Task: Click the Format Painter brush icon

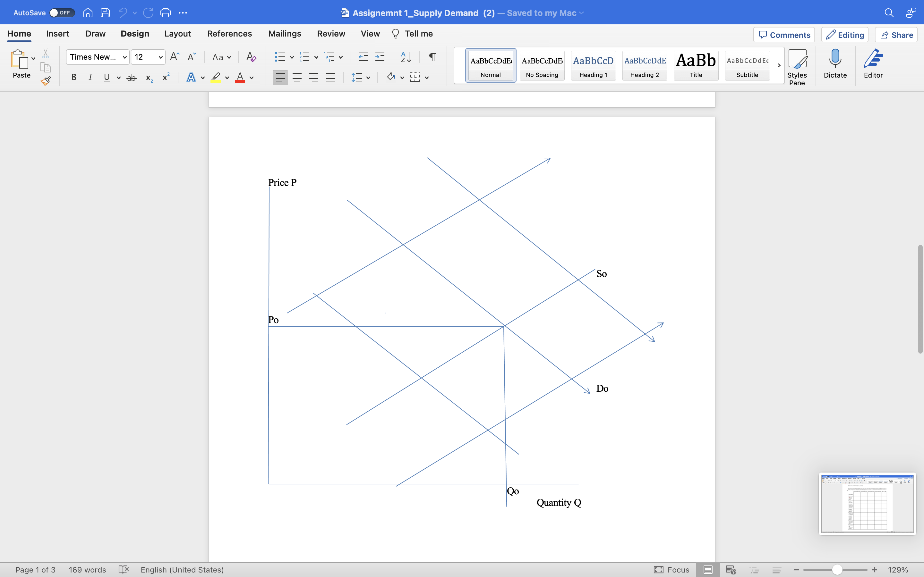Action: tap(46, 81)
